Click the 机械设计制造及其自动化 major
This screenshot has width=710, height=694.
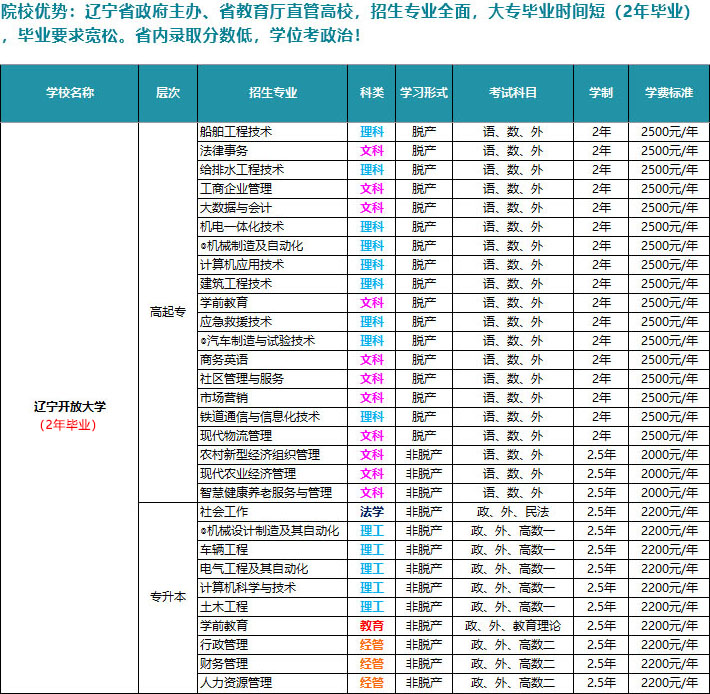coord(269,531)
